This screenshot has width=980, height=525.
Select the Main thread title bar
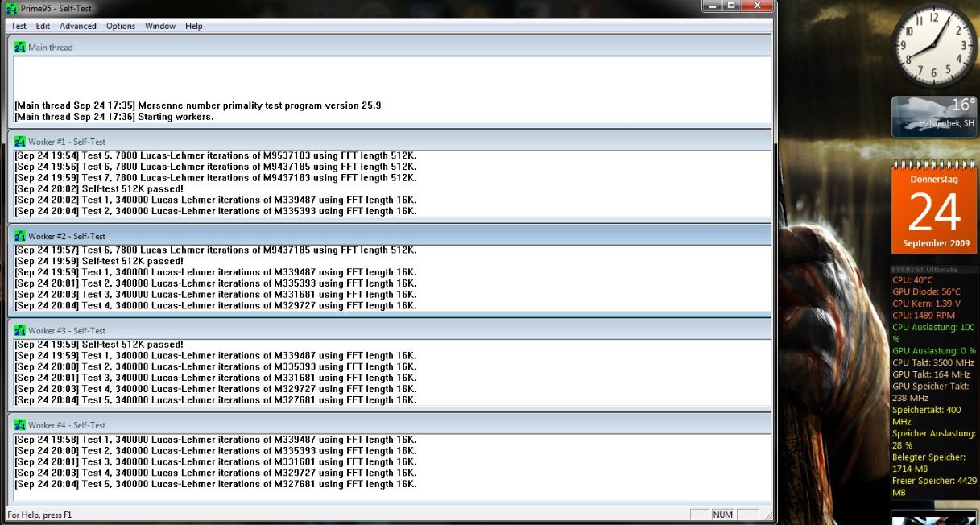pyautogui.click(x=390, y=47)
